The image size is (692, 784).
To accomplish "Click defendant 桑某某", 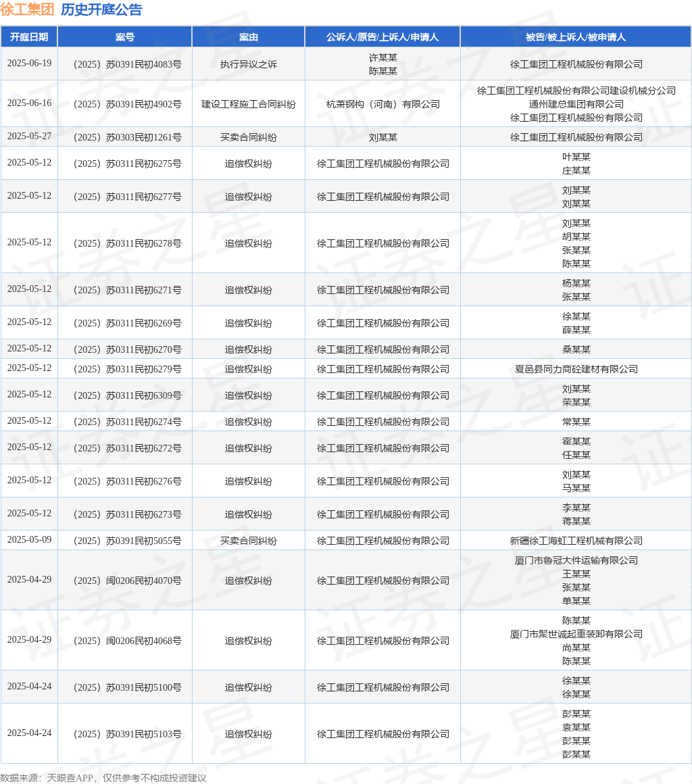I will coord(576,349).
